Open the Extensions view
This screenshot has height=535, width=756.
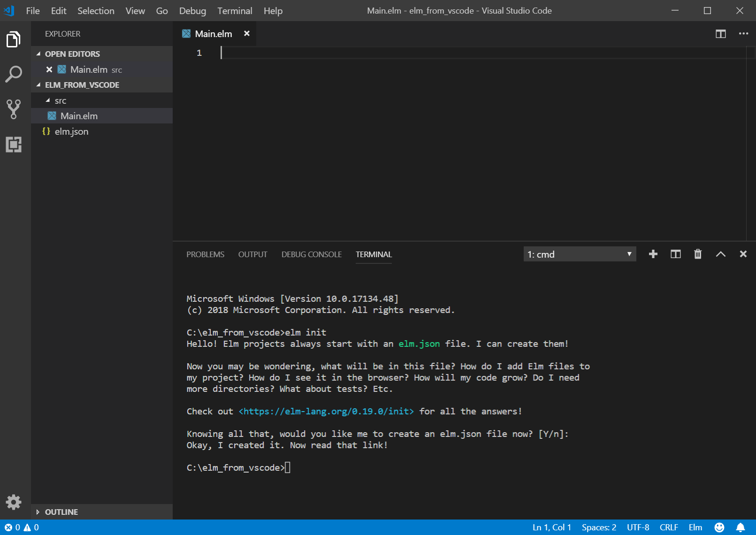point(14,144)
